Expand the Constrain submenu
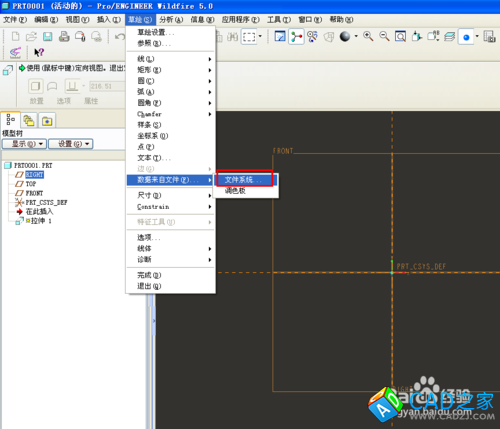The height and width of the screenshot is (429, 500). [170, 207]
